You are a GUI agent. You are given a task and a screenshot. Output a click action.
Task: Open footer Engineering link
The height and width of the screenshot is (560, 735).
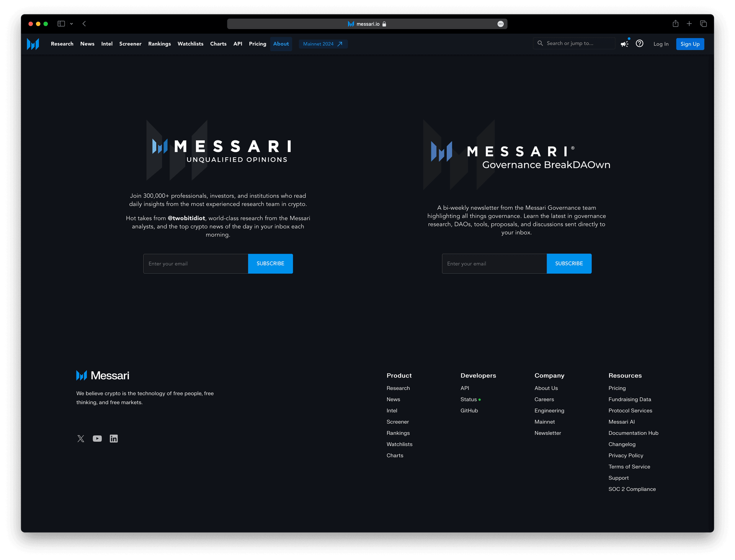(x=549, y=410)
